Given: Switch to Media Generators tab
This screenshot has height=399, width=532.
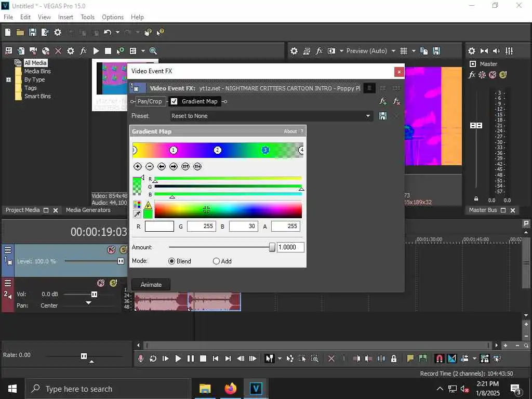Looking at the screenshot, I should 88,210.
